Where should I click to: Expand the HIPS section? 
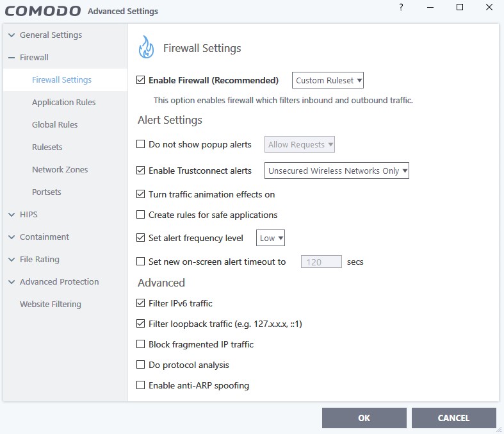[12, 215]
